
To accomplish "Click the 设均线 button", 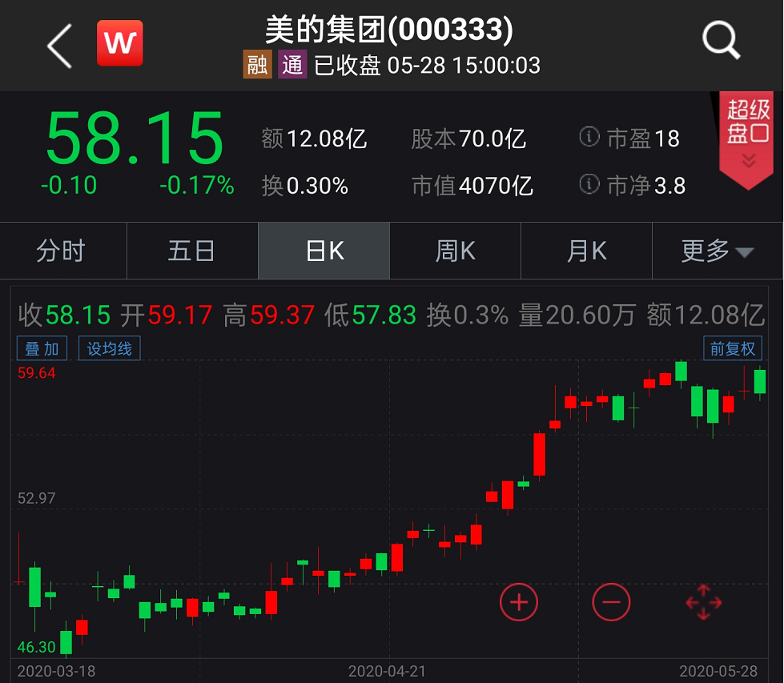I will (110, 348).
